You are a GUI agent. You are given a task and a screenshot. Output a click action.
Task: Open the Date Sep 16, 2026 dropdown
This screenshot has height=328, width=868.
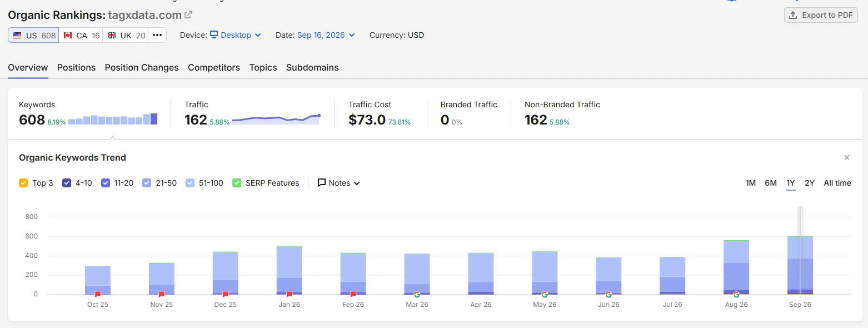[x=326, y=35]
